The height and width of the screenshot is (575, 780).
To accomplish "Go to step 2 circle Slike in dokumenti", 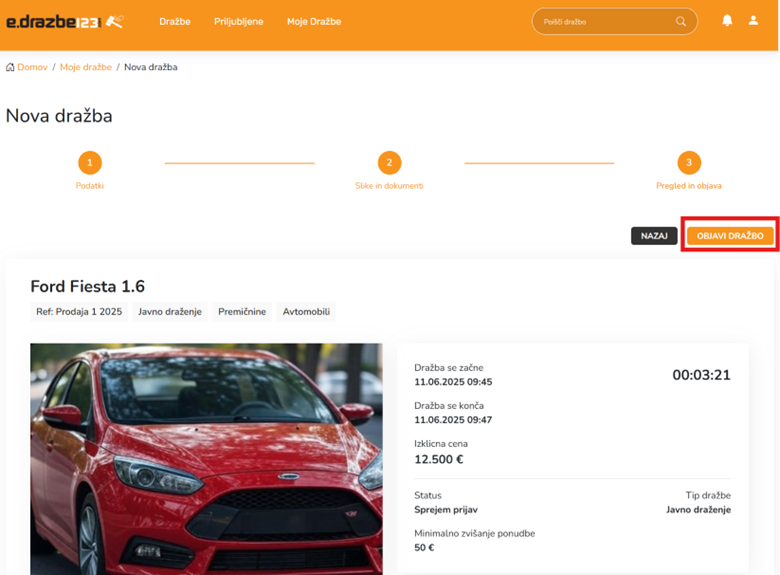I will 389,163.
